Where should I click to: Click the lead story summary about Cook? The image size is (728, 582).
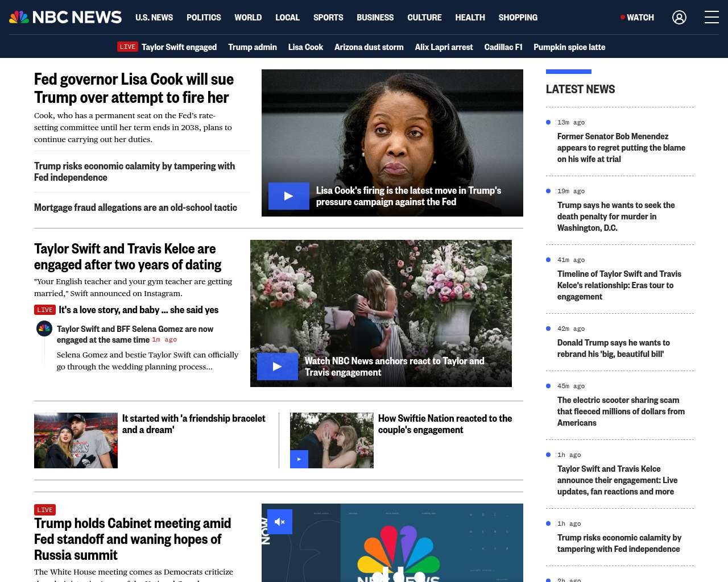point(133,127)
